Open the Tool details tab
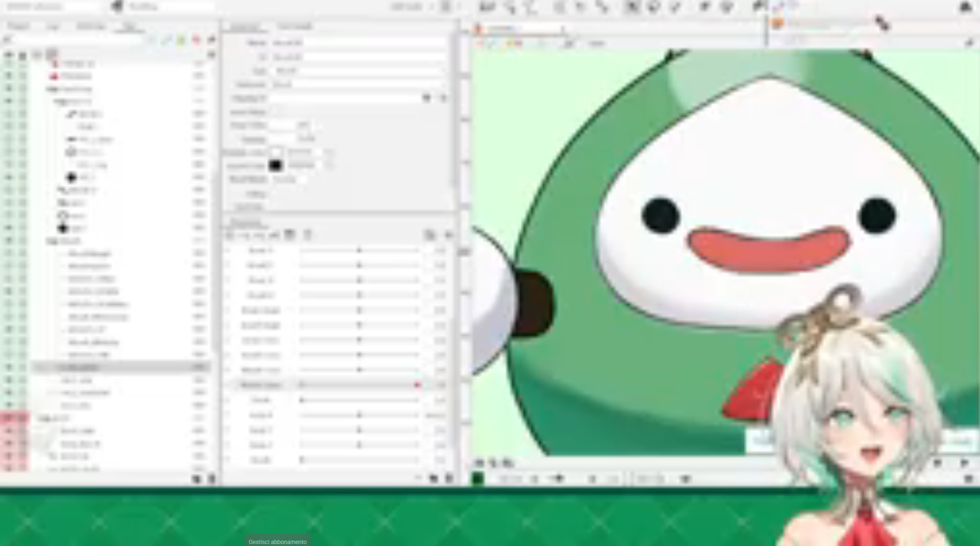Image resolution: width=980 pixels, height=546 pixels. click(295, 27)
